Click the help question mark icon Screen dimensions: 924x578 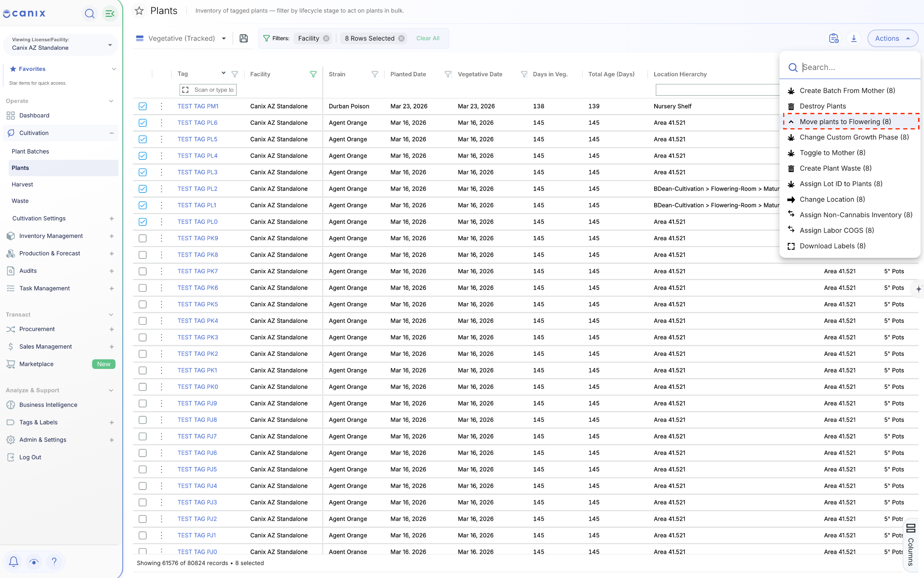[x=54, y=561]
